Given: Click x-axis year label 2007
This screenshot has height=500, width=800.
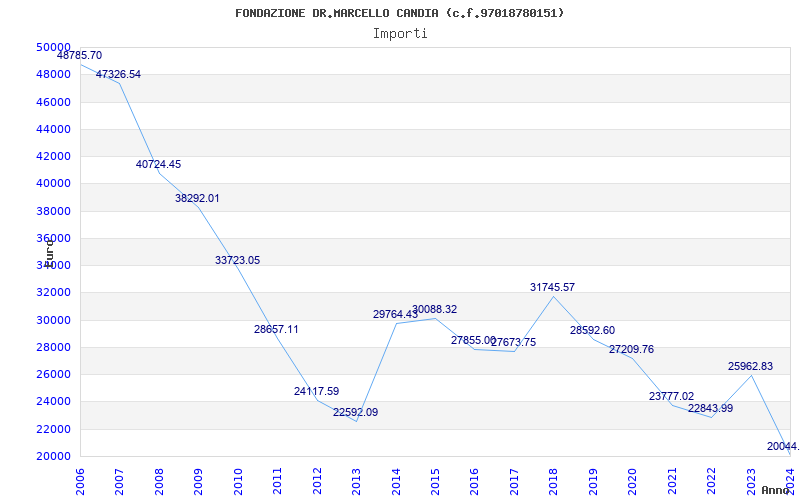Looking at the screenshot, I should (x=119, y=481).
